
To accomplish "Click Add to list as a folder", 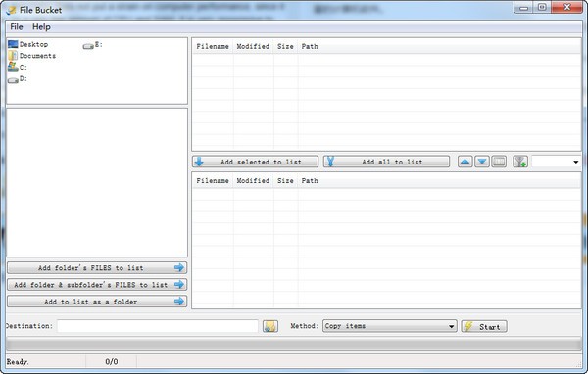I will coord(97,302).
